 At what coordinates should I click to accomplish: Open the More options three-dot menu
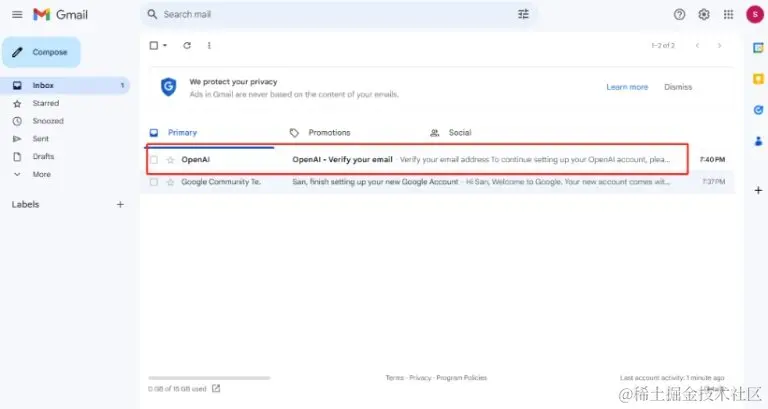(x=209, y=46)
